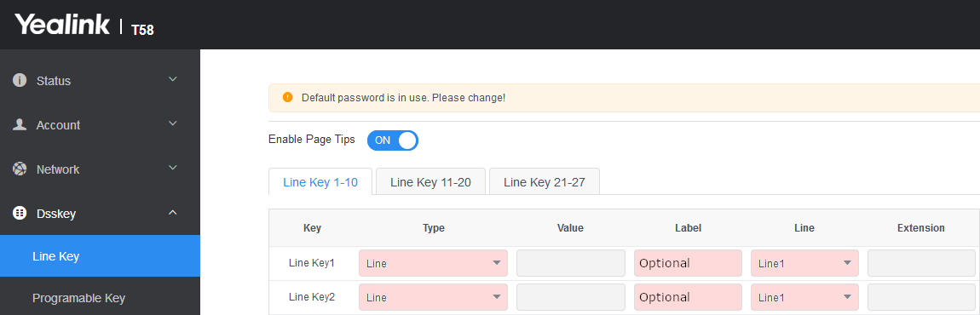Click the Yealink logo

[x=62, y=25]
